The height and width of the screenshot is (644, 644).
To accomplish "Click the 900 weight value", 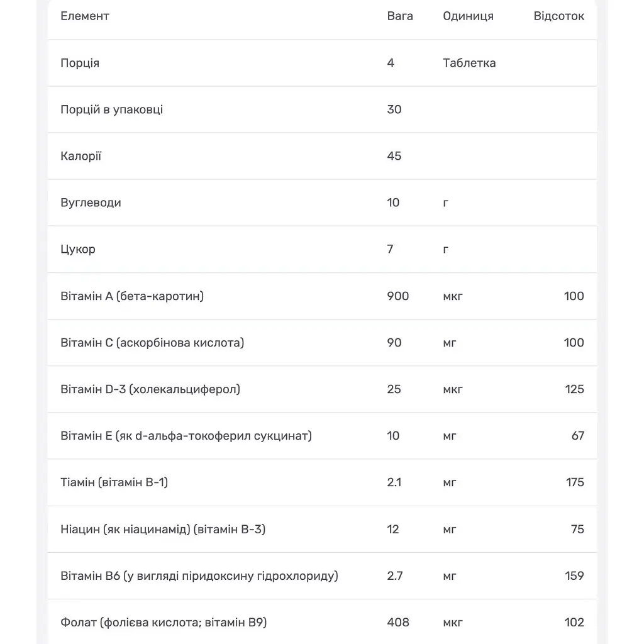I will point(397,296).
